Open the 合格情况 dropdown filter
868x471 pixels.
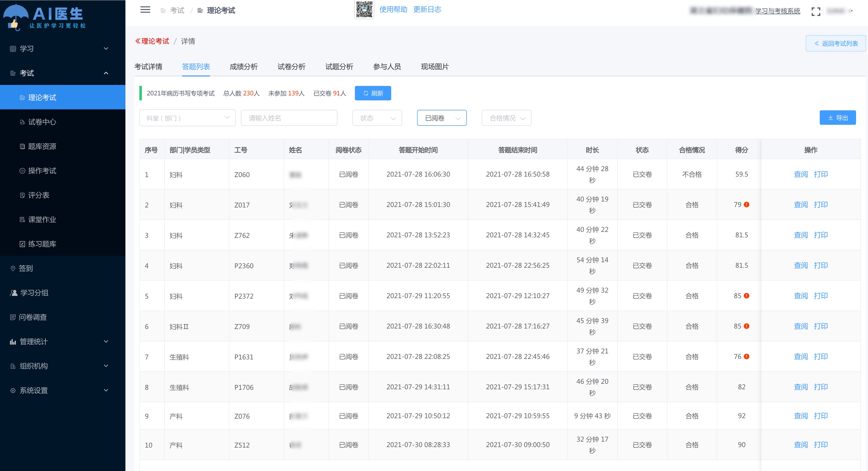point(506,118)
